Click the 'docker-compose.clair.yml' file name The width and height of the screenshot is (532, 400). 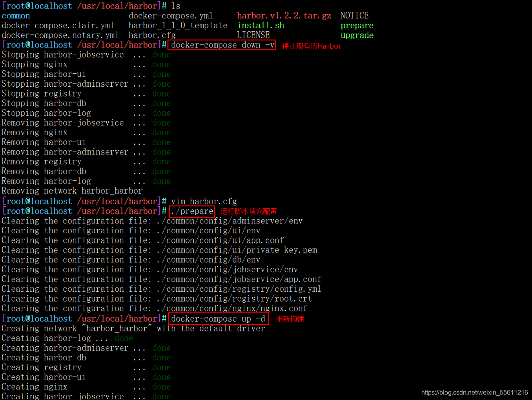click(58, 25)
